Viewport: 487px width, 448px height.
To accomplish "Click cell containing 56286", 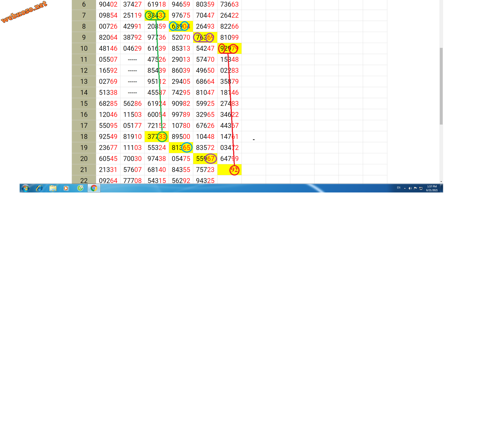I will pyautogui.click(x=132, y=104).
